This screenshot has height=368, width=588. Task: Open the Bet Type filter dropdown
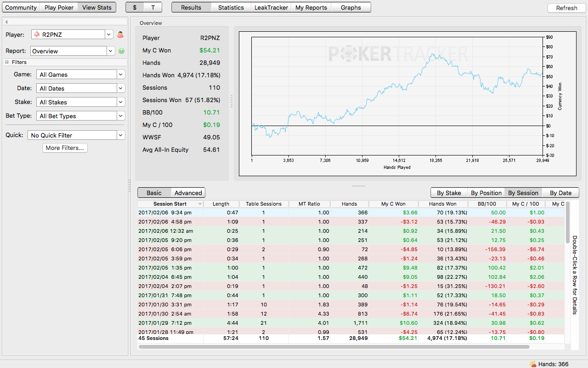[x=80, y=116]
